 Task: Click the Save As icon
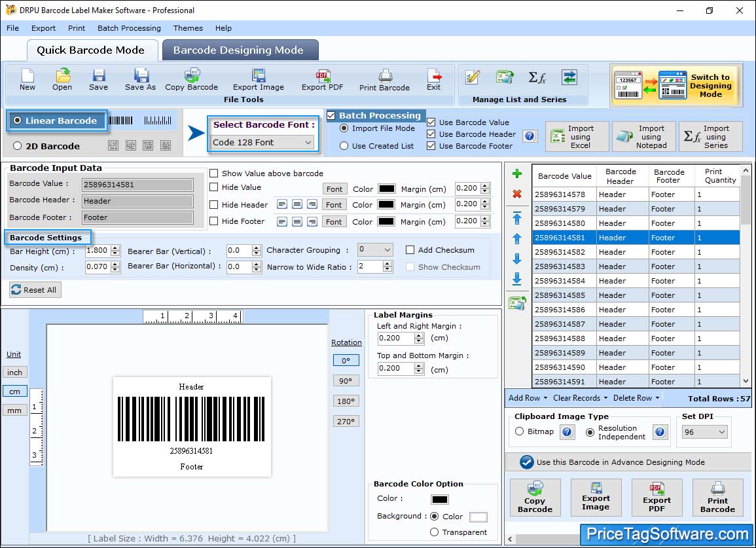[140, 80]
